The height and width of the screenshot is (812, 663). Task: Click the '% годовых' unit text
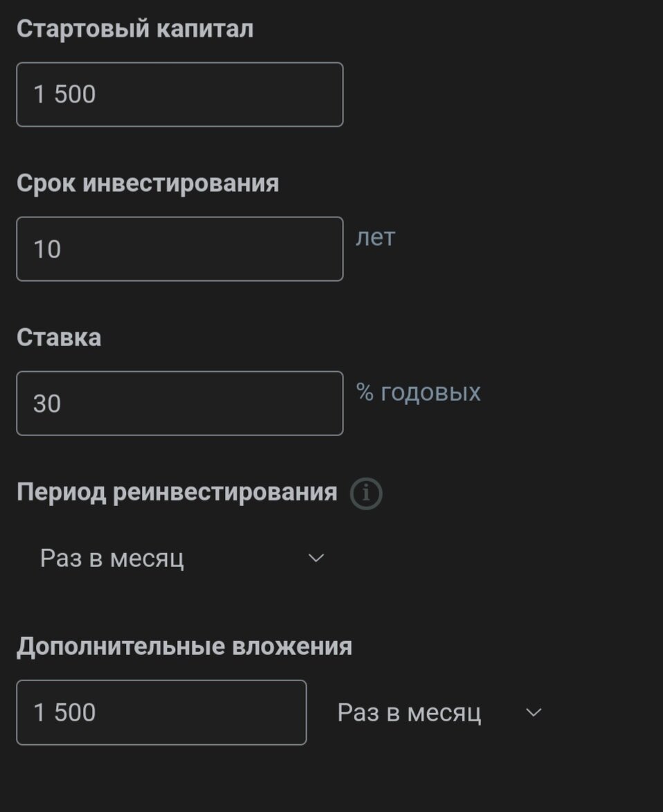(x=418, y=392)
